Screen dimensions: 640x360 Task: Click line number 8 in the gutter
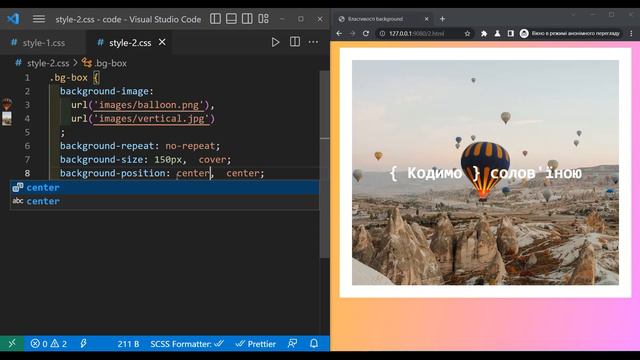pyautogui.click(x=27, y=173)
